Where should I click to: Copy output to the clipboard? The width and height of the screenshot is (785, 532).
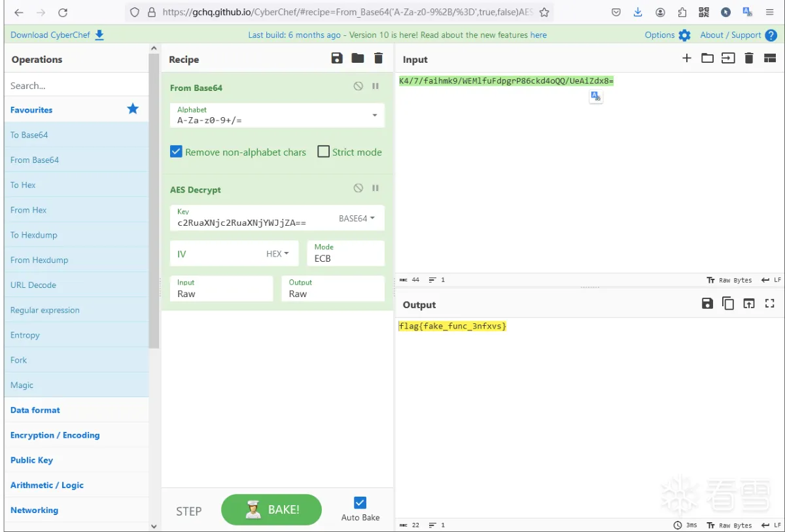727,304
